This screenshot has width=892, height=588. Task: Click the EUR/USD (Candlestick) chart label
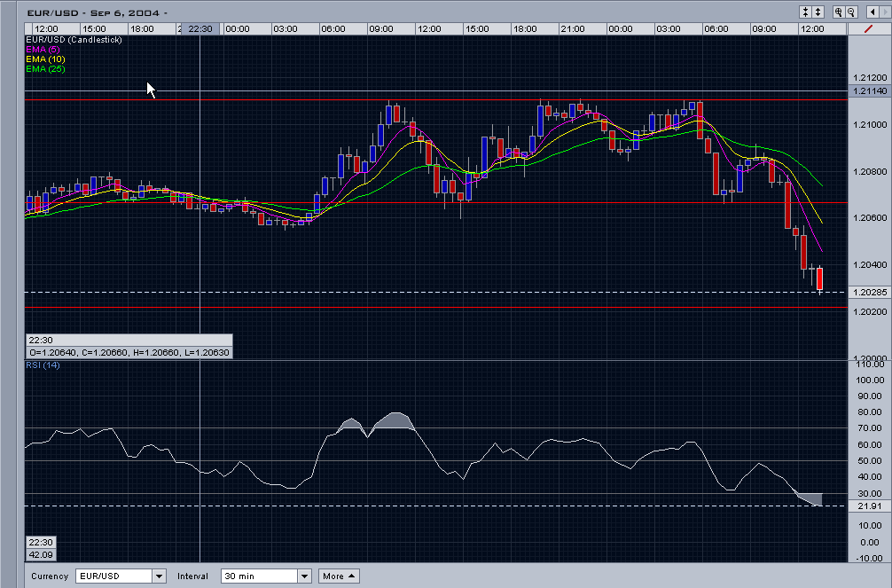coord(73,39)
